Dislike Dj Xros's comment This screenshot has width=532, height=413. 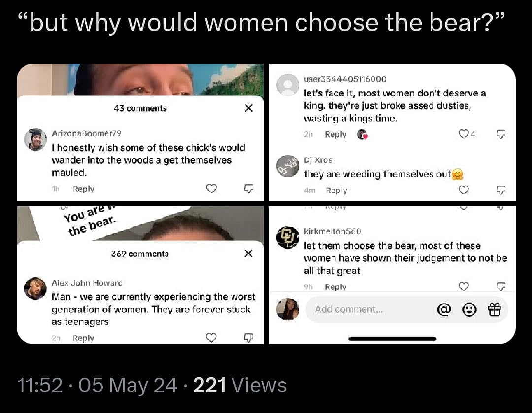tap(501, 190)
